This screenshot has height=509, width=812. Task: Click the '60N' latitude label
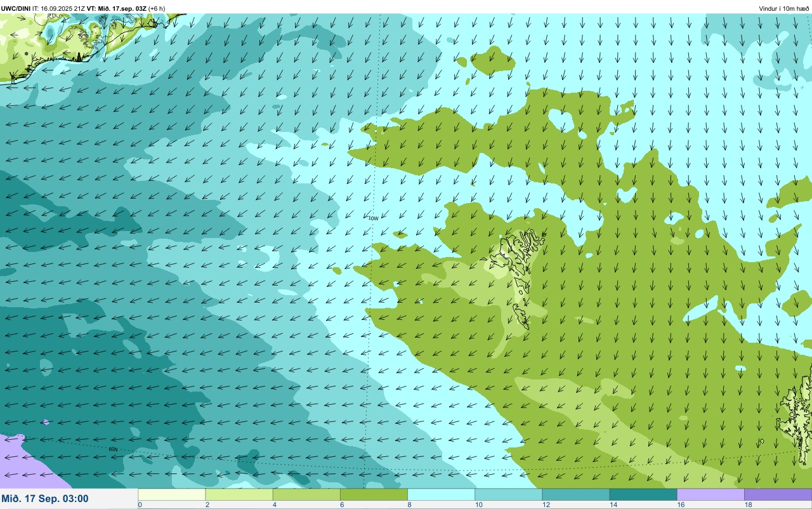113,449
